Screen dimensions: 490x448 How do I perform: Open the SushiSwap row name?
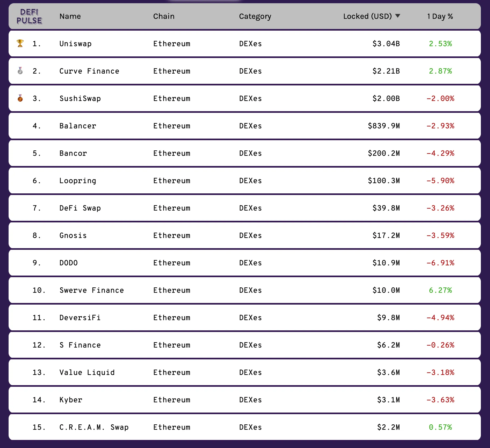(80, 99)
